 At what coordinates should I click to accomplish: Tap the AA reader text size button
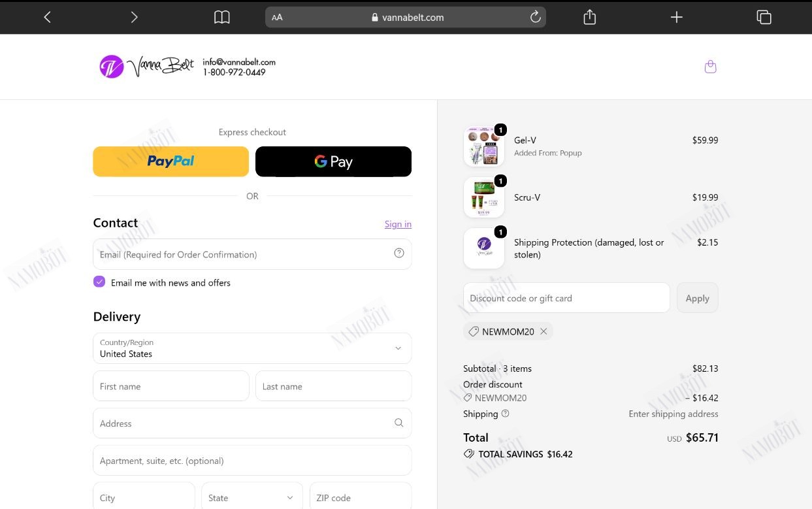(278, 18)
